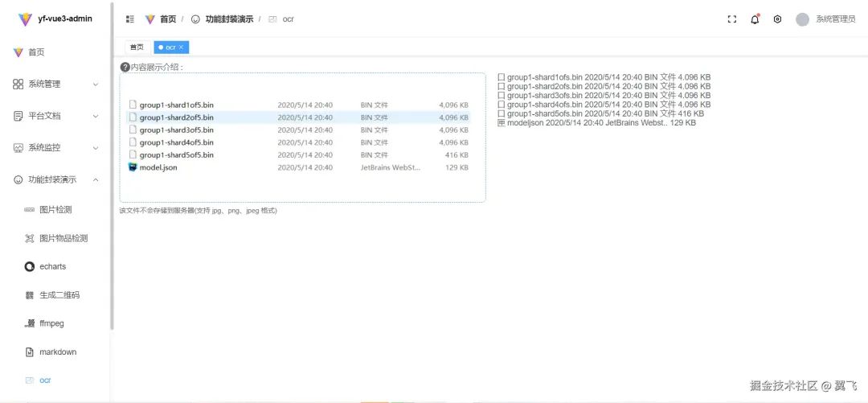Click group1-shard3of5.bin in the image
The image size is (868, 403).
coord(177,130)
